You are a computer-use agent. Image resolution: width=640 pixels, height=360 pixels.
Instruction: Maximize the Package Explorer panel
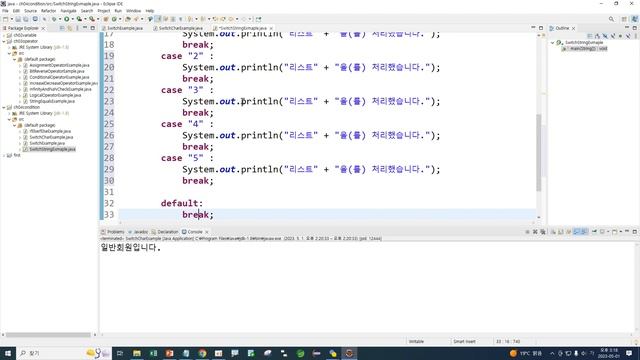pos(93,28)
